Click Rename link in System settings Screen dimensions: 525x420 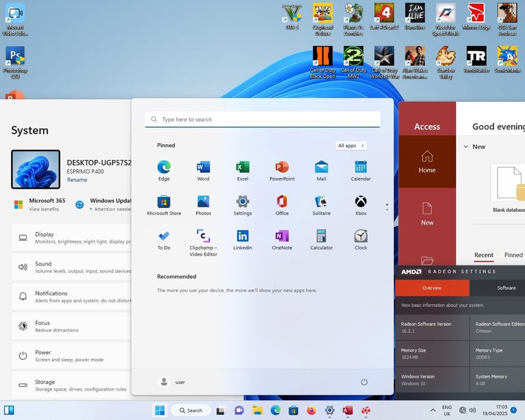77,180
